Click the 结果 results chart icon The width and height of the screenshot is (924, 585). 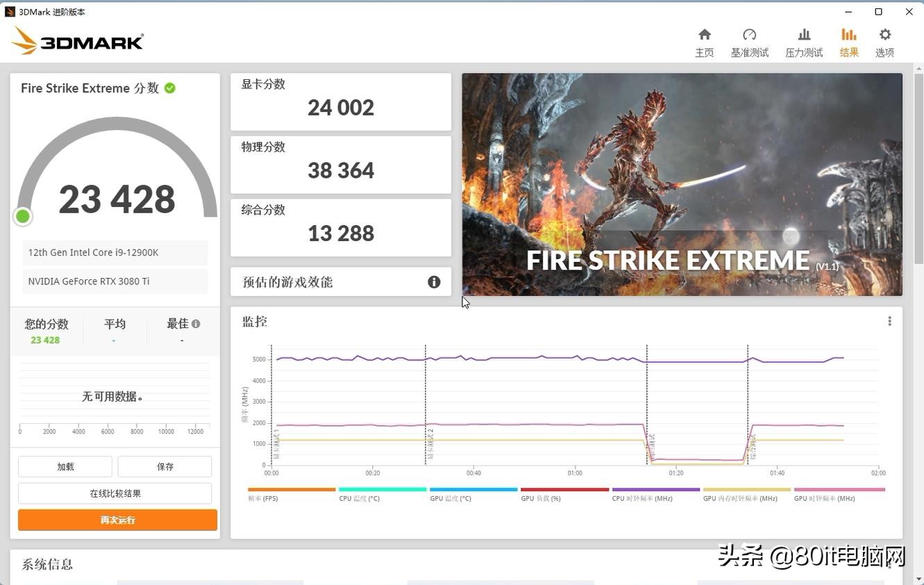[x=848, y=40]
